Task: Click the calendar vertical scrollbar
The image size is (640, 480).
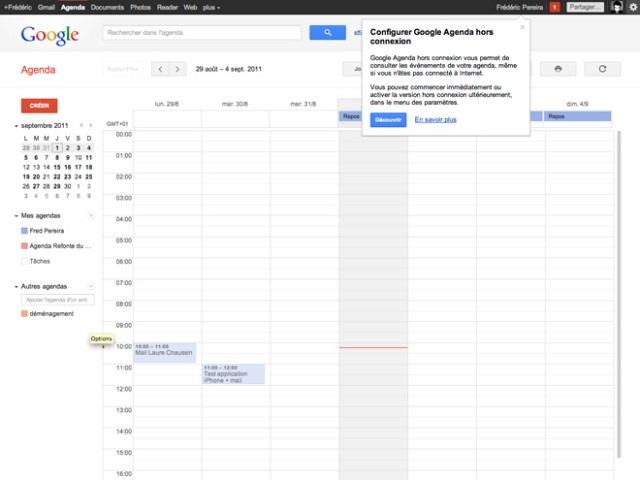Action: coord(619,294)
